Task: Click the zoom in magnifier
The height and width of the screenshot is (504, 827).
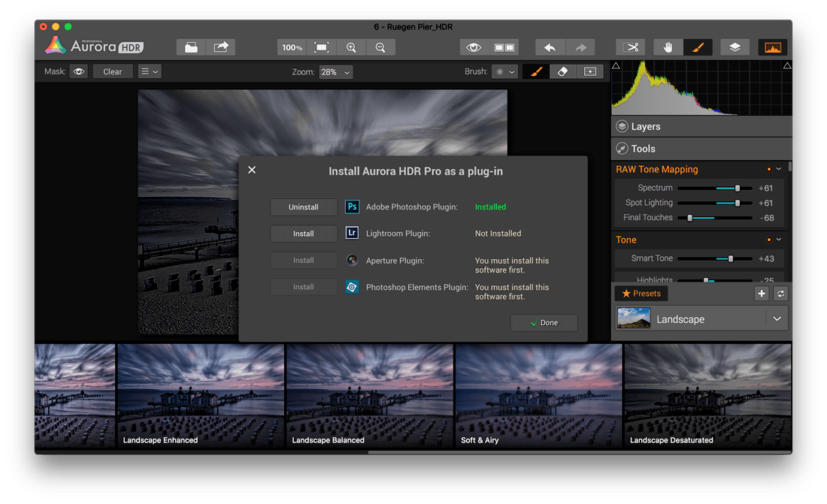Action: point(351,47)
